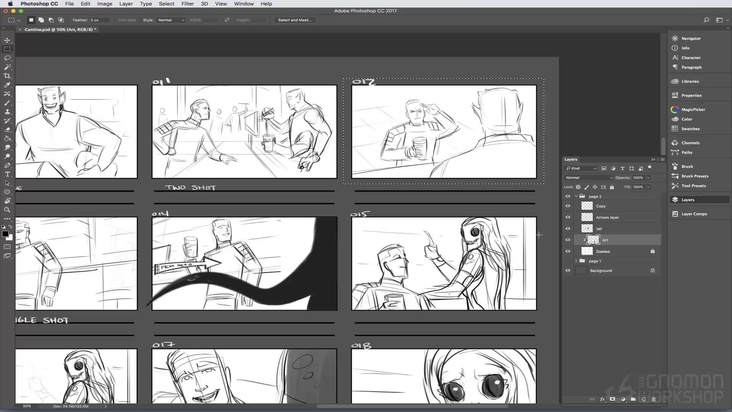Collapse the page 2 layer group
Screen dimensions: 732x412
(576, 196)
